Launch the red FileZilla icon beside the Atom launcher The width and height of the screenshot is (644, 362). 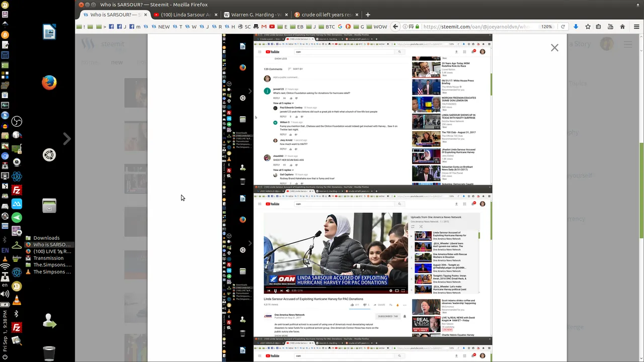point(17,191)
